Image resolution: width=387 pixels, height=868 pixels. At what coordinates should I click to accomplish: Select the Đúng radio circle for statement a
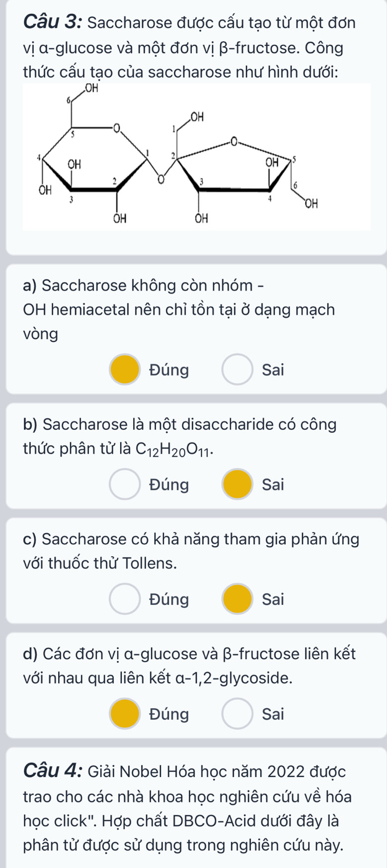point(124,370)
